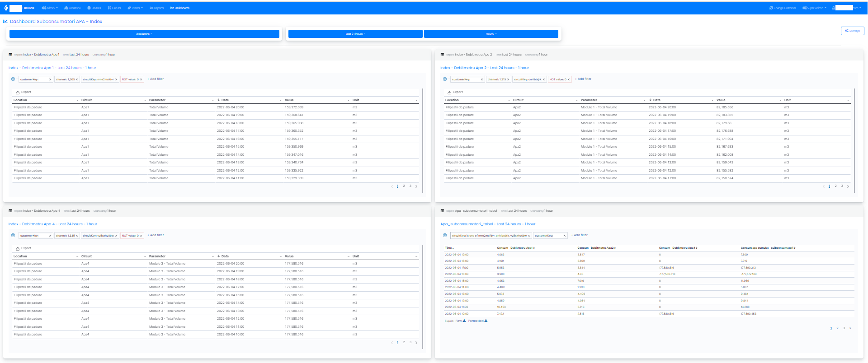The height and width of the screenshot is (363, 868).
Task: Click Change Customer in the navbar
Action: tap(783, 8)
